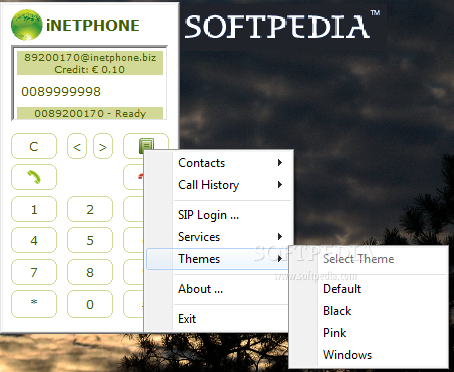The image size is (454, 372).
Task: Expand the Themes submenu arrow
Action: 280,259
